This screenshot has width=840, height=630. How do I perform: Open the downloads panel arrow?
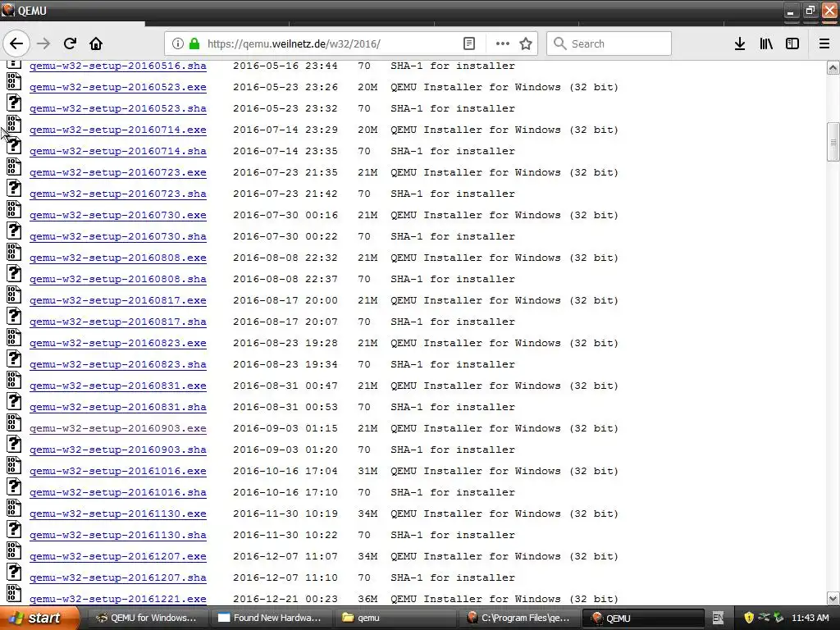point(740,44)
